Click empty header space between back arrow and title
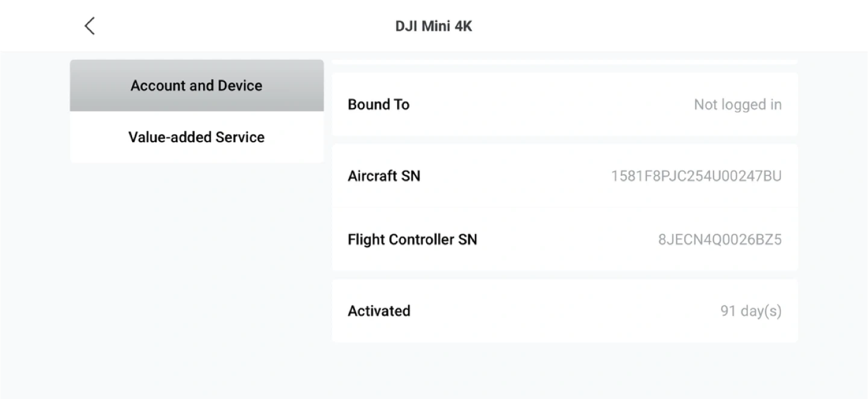The image size is (868, 399). point(241,26)
